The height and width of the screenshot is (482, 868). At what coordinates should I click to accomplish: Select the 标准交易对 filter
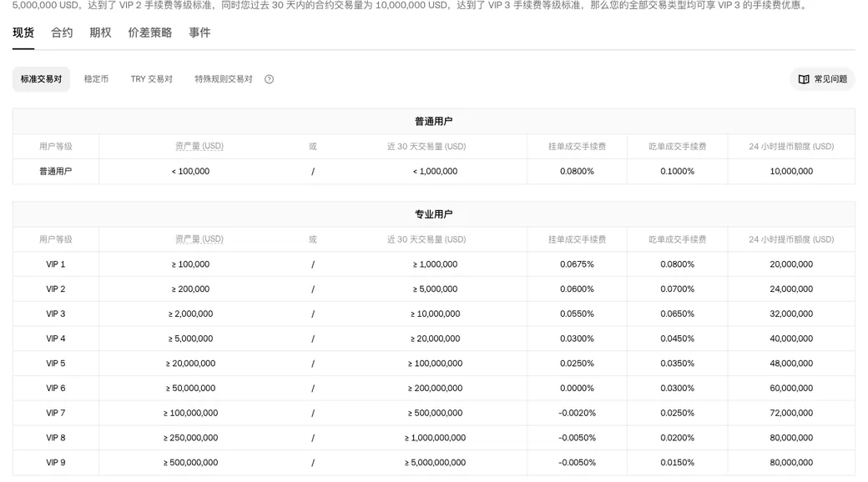[x=42, y=79]
